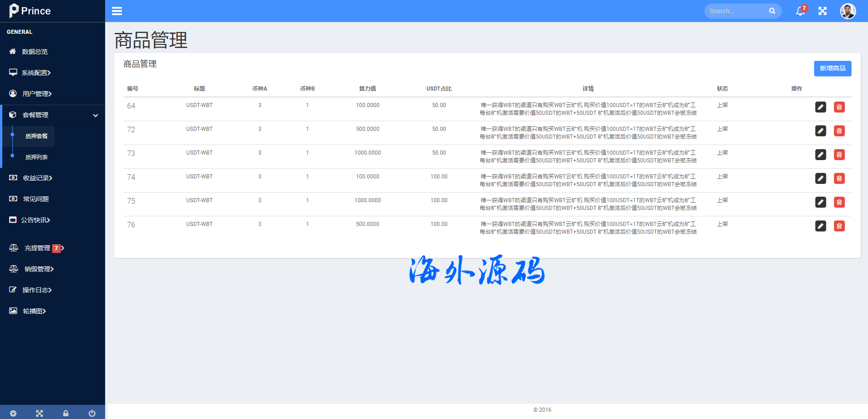868x419 pixels.
Task: Click into the Search input field
Action: click(x=736, y=11)
